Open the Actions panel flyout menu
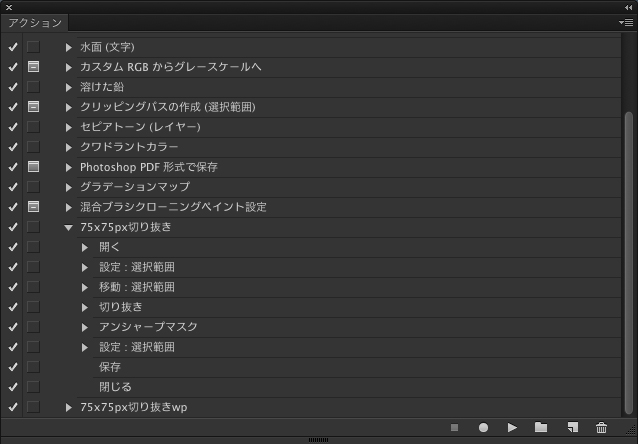This screenshot has width=638, height=444. tap(626, 22)
